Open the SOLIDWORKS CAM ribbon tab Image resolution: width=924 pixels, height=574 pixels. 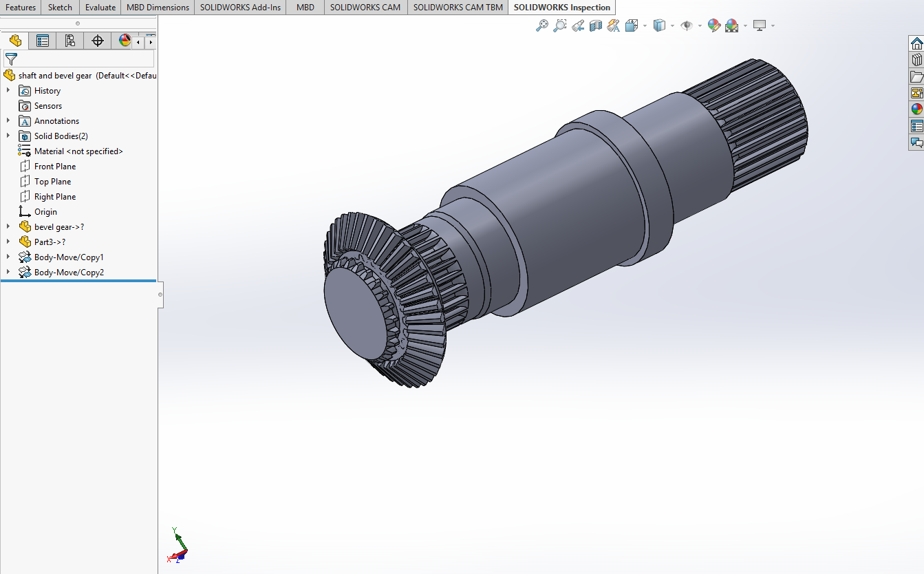[x=365, y=8]
